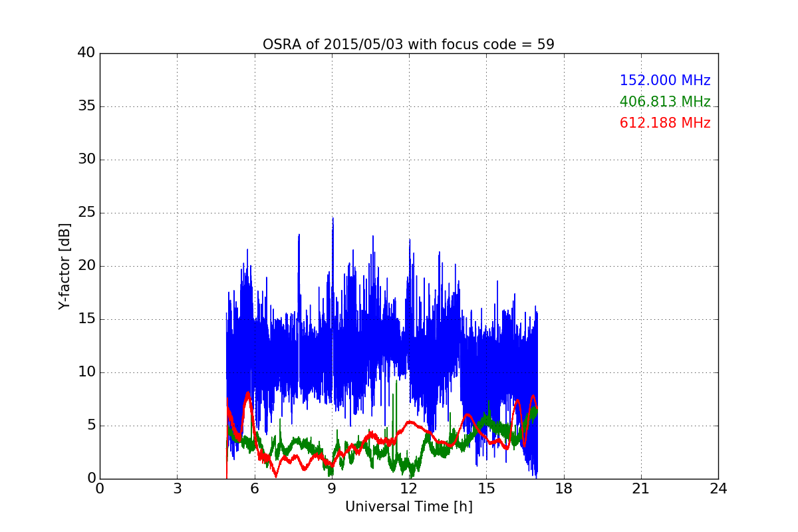The image size is (798, 532).
Task: Click the "Universal Time [h]" axis label
Action: [409, 507]
